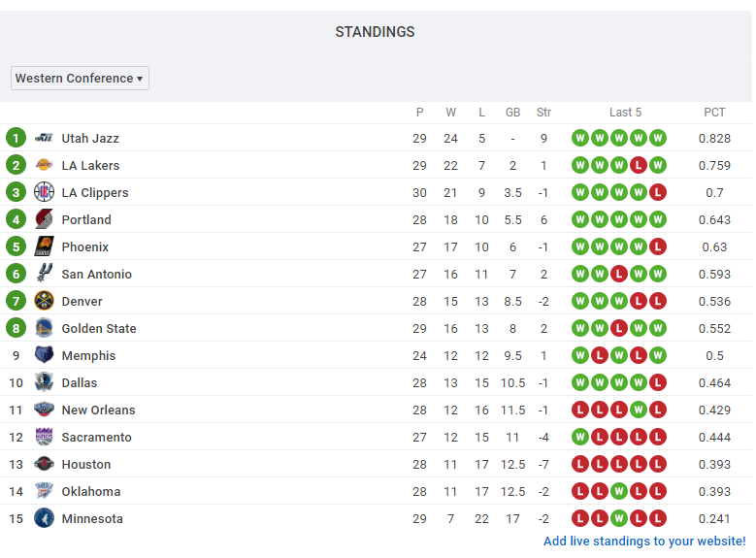This screenshot has height=558, width=756.
Task: Click the San Antonio Spurs logo
Action: [44, 274]
